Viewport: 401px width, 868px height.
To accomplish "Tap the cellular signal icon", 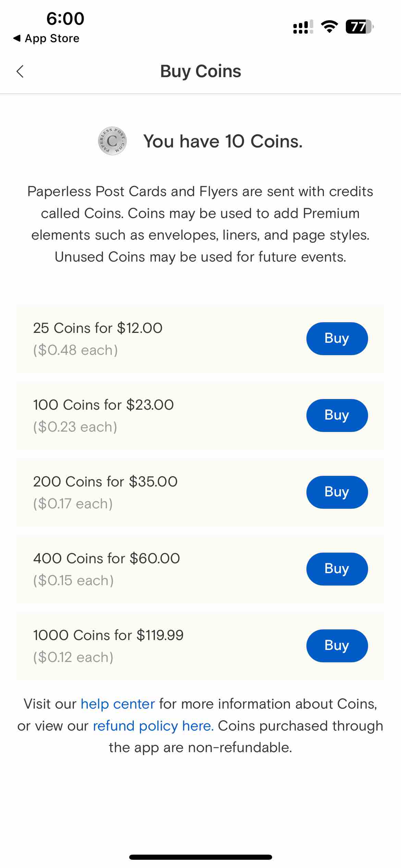I will click(x=303, y=27).
